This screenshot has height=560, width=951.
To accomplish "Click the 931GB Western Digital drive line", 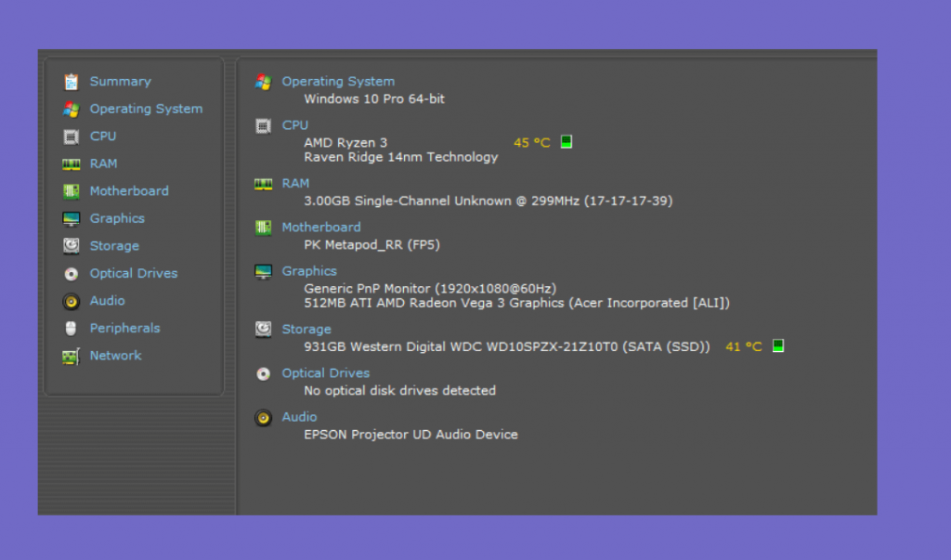I will coord(507,346).
